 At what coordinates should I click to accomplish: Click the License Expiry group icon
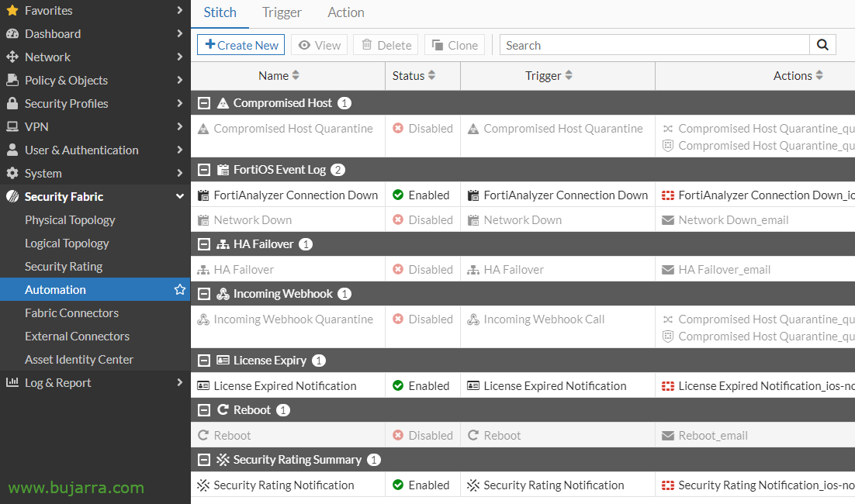click(x=223, y=360)
